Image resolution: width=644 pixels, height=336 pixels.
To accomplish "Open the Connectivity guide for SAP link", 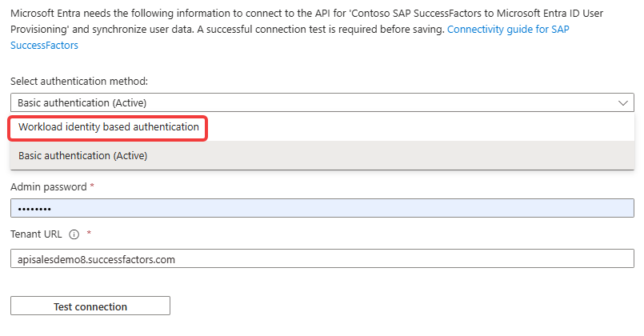I will 508,29.
